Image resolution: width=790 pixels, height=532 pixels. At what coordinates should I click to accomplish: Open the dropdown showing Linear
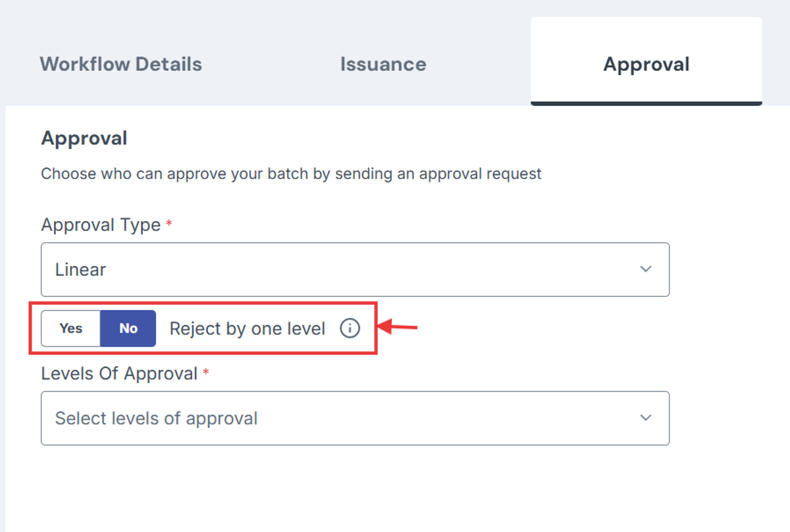(355, 269)
